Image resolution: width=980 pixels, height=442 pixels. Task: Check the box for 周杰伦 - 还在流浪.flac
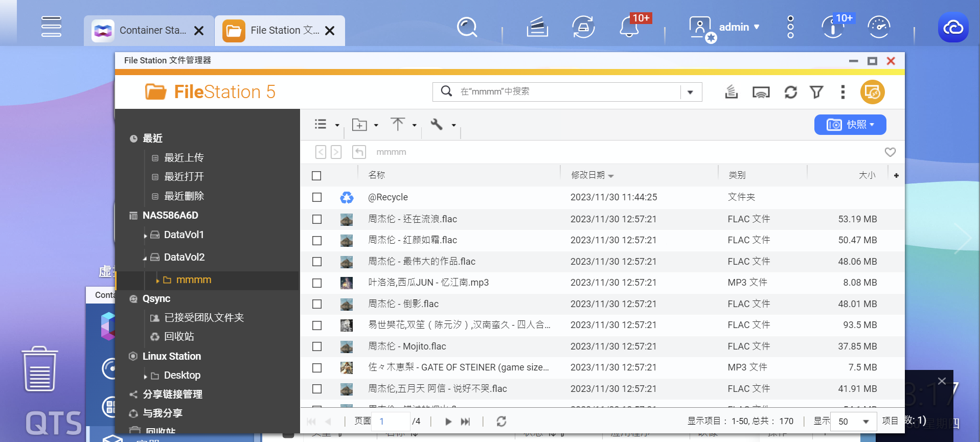(x=317, y=219)
